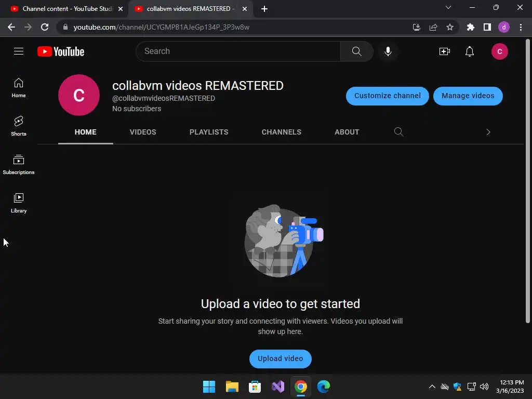The height and width of the screenshot is (399, 532).
Task: Switch to the VIDEOS tab
Action: pos(143,132)
